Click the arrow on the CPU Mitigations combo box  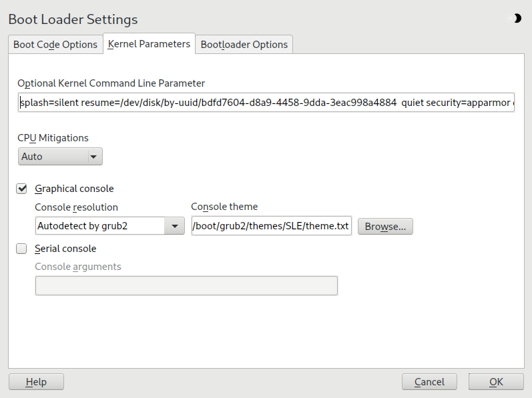tap(94, 157)
